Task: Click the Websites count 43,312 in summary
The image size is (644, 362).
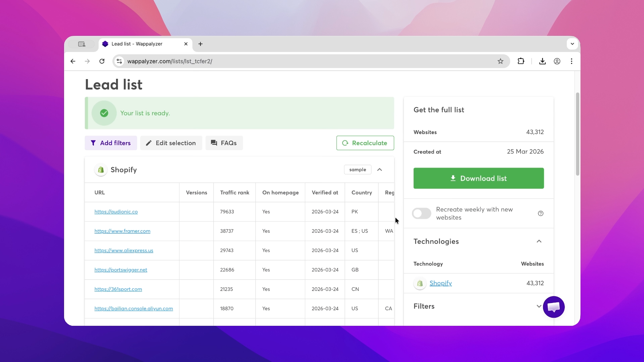Action: pyautogui.click(x=535, y=132)
